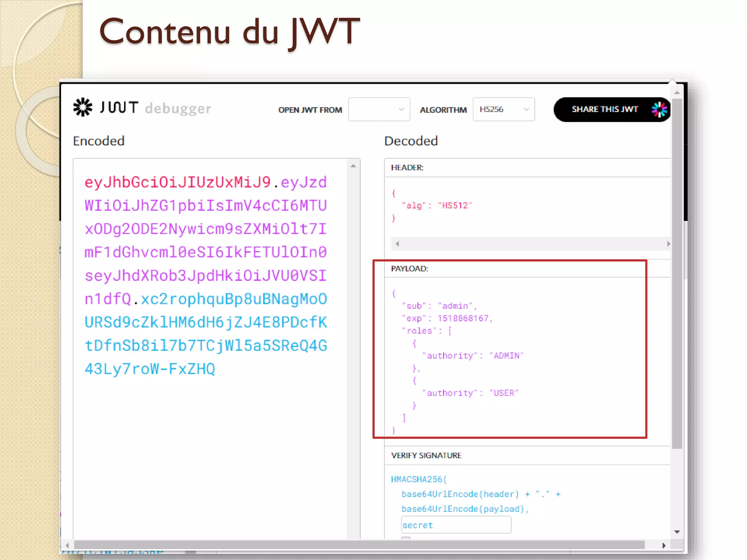
Task: Click the Encoded box scroll-up arrow
Action: [353, 166]
